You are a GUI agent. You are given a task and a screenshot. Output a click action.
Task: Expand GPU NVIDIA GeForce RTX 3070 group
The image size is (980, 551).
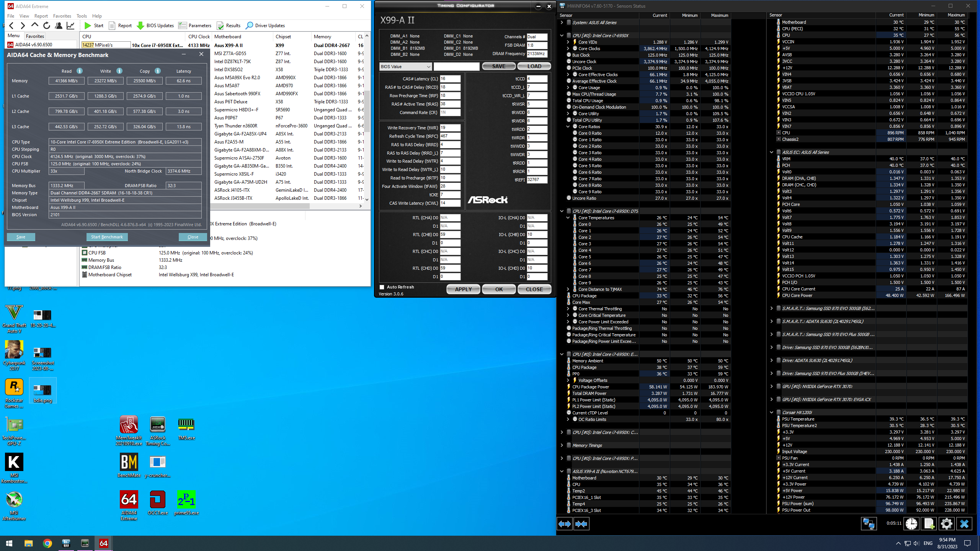click(x=771, y=386)
